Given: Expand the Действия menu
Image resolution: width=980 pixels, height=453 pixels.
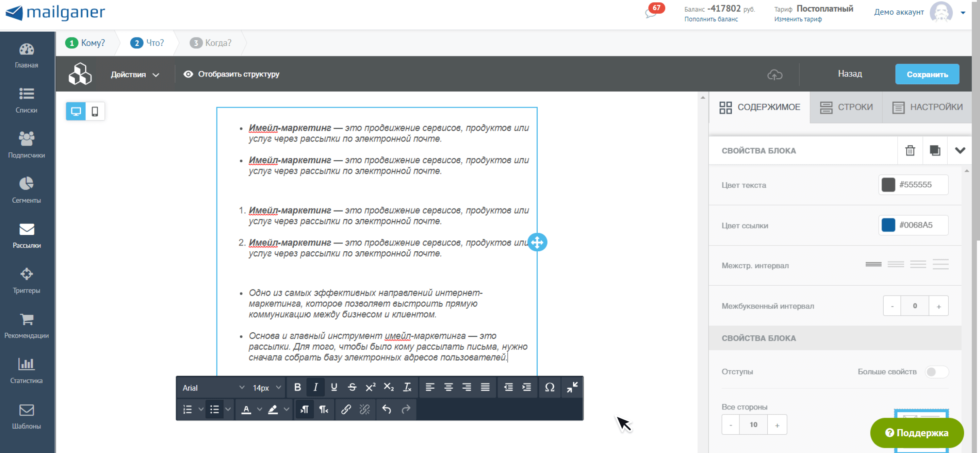Looking at the screenshot, I should [135, 74].
